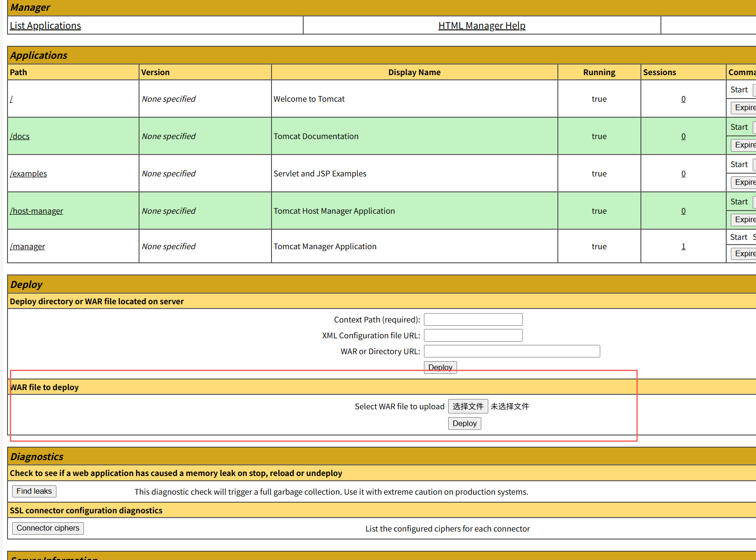756x560 pixels.
Task: Click the 选择文件 file chooser button
Action: (x=468, y=406)
